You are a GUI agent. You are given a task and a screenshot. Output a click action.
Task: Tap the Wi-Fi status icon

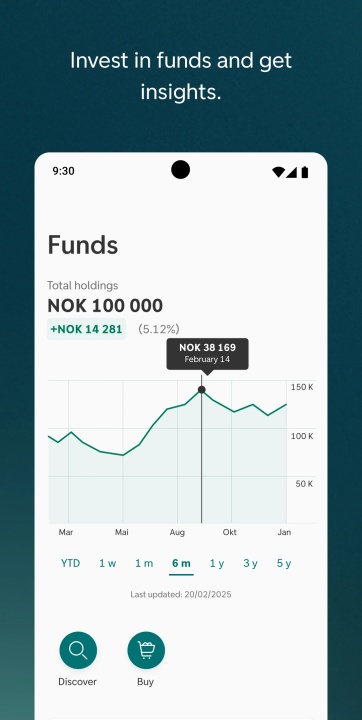(x=278, y=172)
